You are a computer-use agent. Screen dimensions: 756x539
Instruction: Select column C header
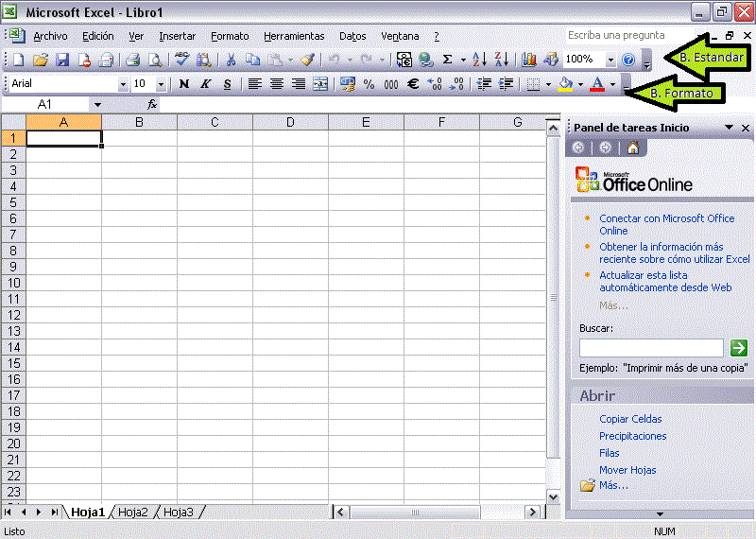(215, 123)
